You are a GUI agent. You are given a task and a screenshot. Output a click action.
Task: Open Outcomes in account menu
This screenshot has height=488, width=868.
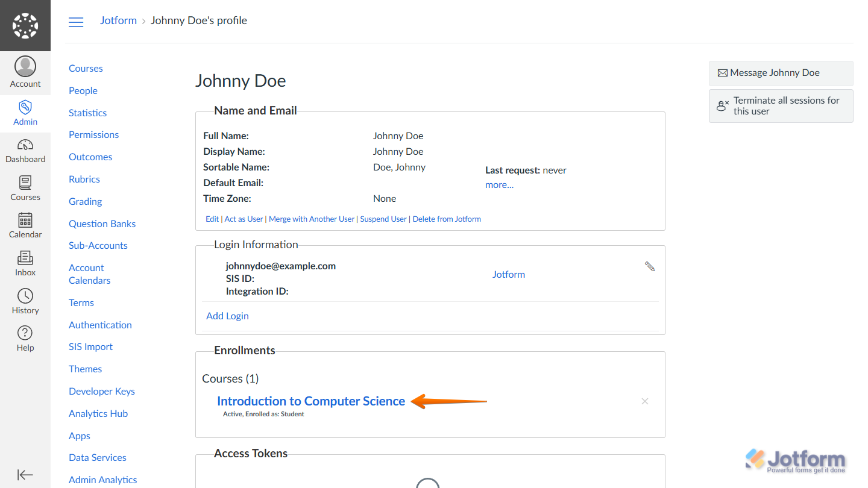(x=90, y=157)
